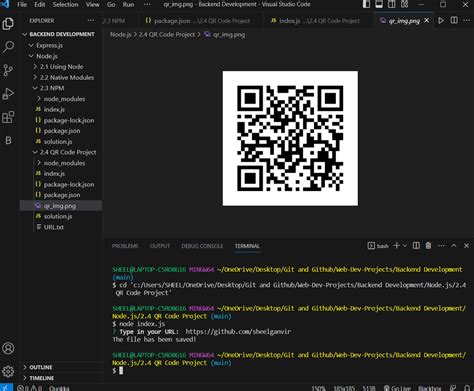Open the Go menu
This screenshot has width=474, height=391.
point(111,4)
